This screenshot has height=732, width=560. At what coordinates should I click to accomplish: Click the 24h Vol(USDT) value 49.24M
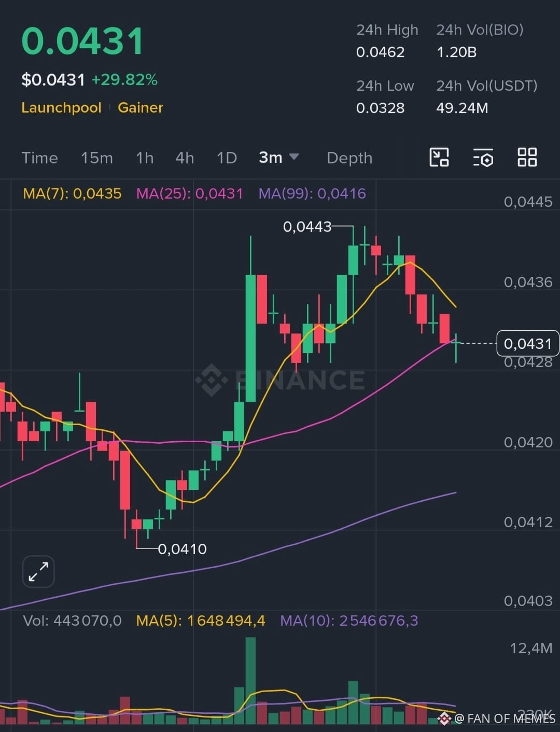[462, 108]
